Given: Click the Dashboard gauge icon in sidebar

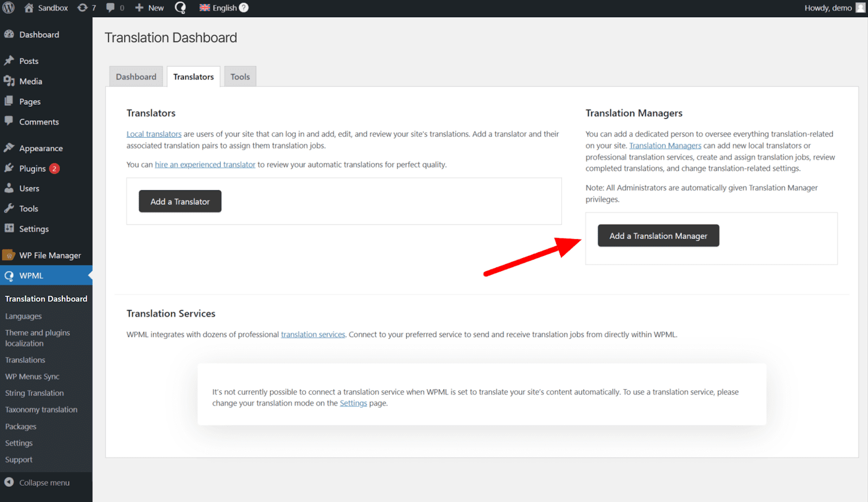Looking at the screenshot, I should 9,34.
